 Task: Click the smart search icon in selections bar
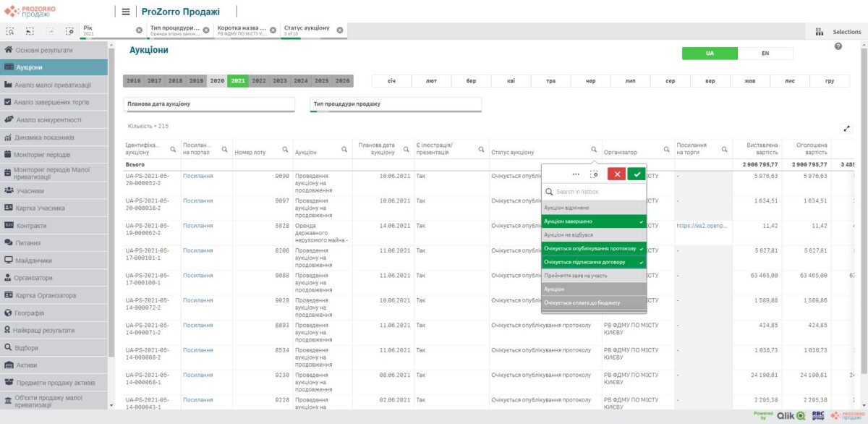coord(10,31)
